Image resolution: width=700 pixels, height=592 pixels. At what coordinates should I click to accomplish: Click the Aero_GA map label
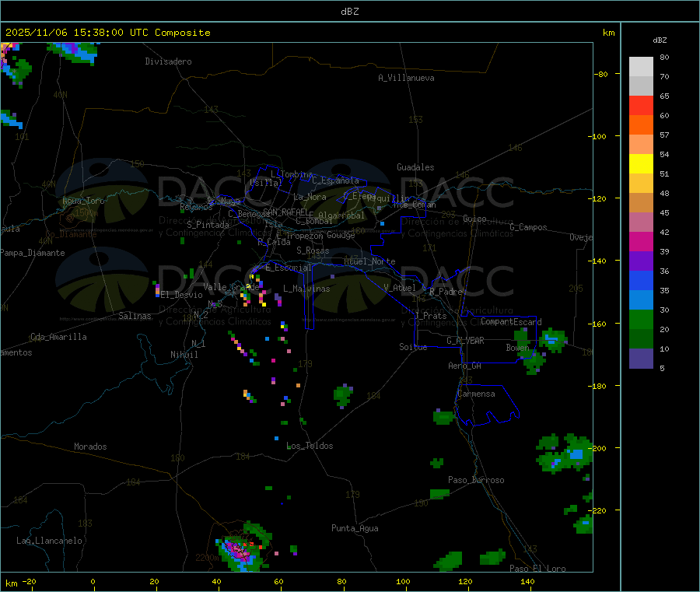click(465, 366)
